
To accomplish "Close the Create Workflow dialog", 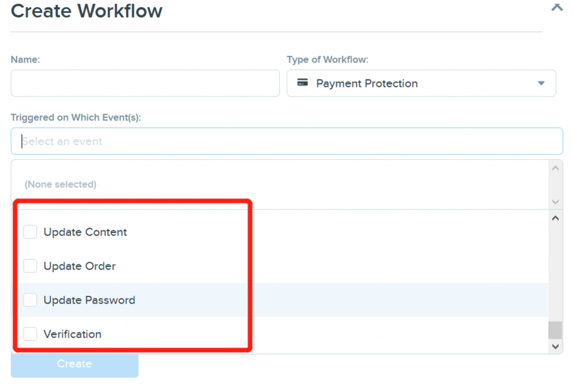I will point(556,7).
